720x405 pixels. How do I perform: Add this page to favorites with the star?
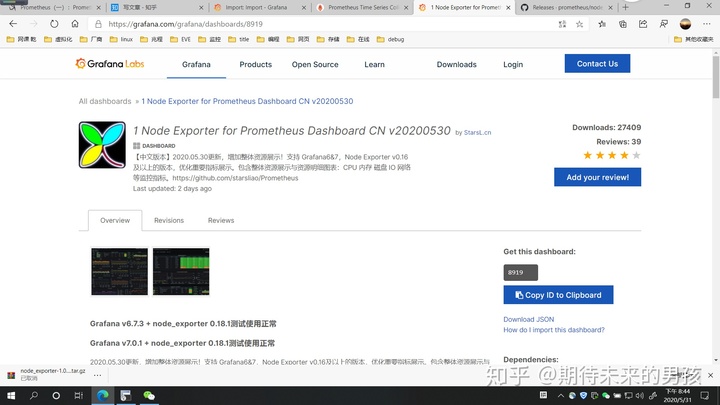(579, 24)
